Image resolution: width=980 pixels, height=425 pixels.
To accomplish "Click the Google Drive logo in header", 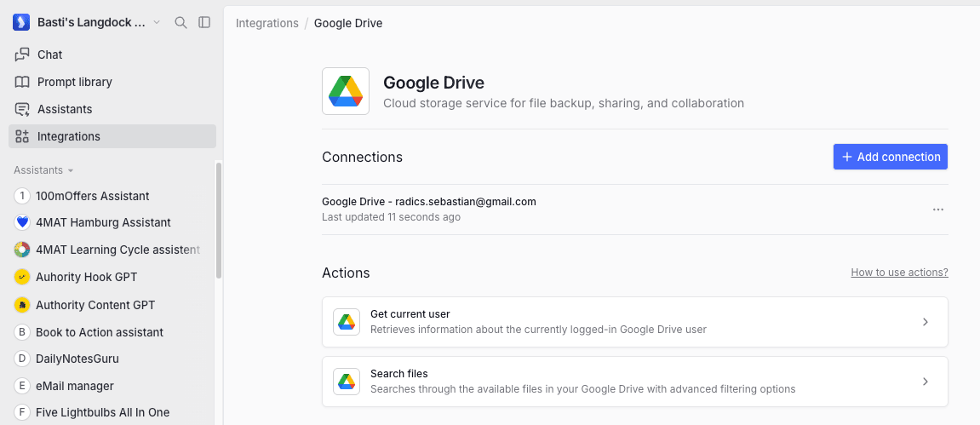I will pyautogui.click(x=346, y=91).
